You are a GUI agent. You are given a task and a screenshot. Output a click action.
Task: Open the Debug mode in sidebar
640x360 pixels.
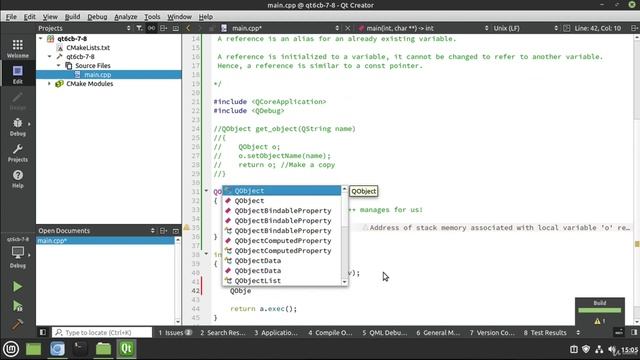(x=18, y=127)
